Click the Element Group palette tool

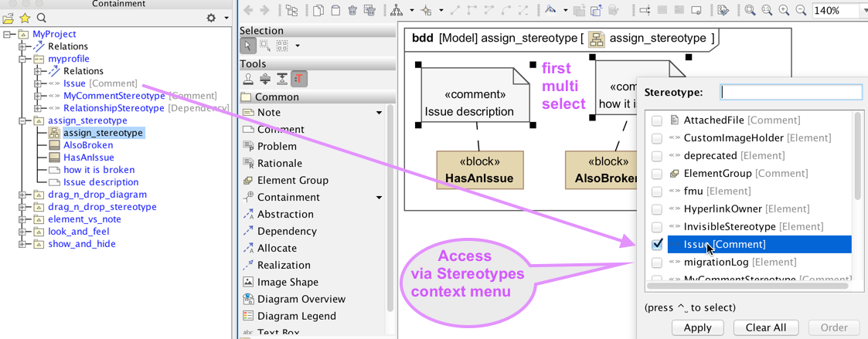pyautogui.click(x=292, y=180)
